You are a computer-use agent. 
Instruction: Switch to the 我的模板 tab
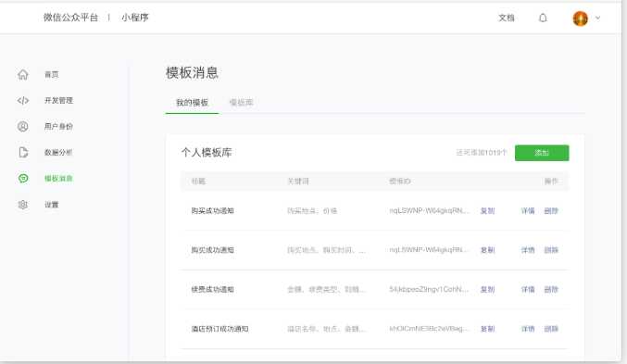[x=192, y=103]
